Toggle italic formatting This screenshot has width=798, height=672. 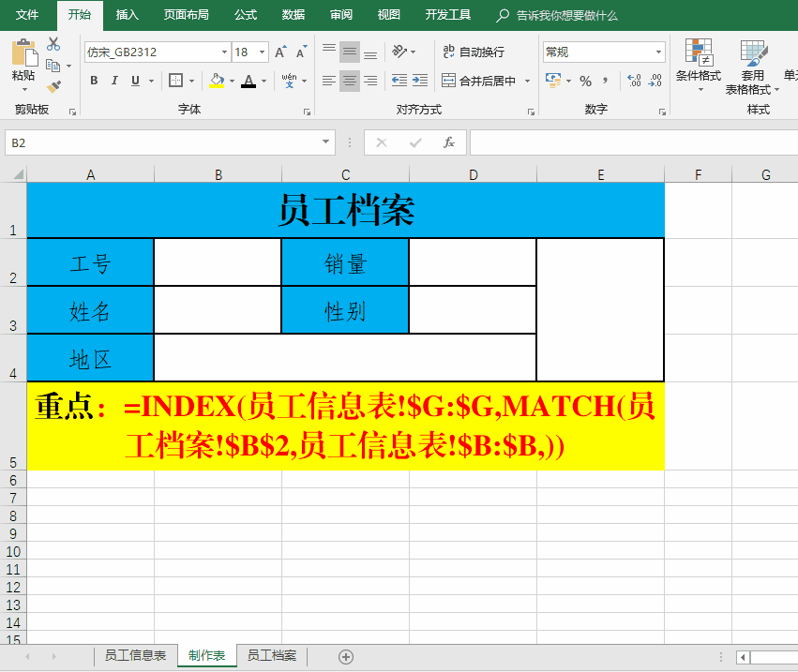click(x=115, y=81)
